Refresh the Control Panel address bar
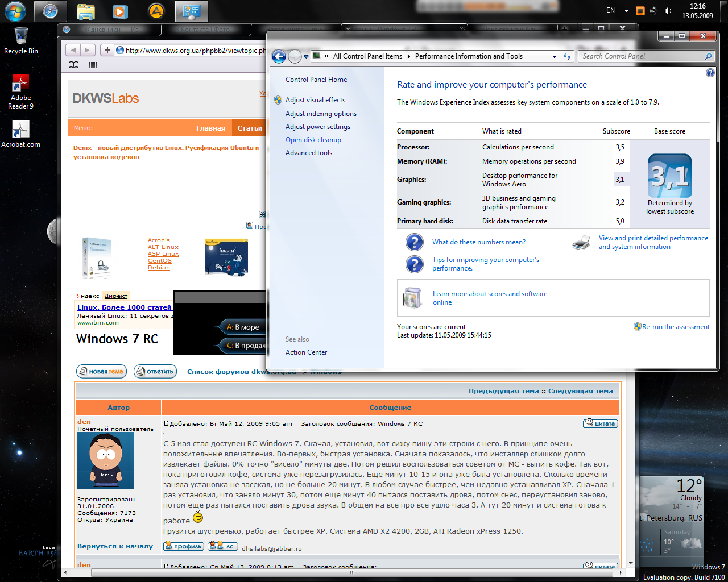Image resolution: width=728 pixels, height=582 pixels. (x=566, y=56)
